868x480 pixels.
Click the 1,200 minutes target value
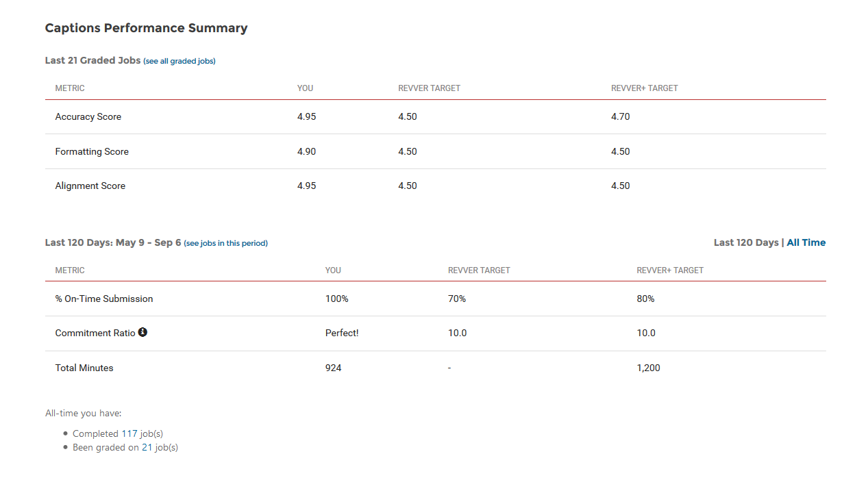coord(649,368)
